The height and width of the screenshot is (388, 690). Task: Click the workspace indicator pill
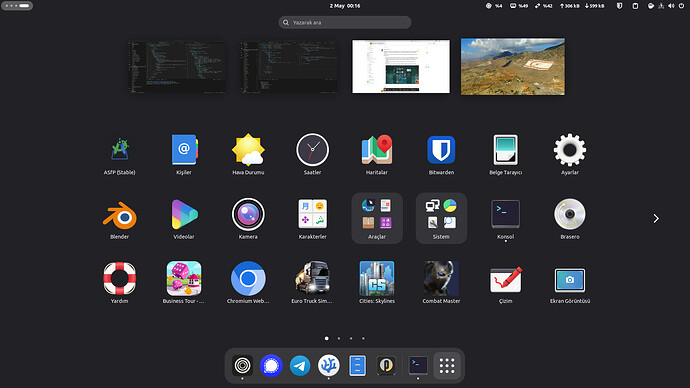(17, 6)
